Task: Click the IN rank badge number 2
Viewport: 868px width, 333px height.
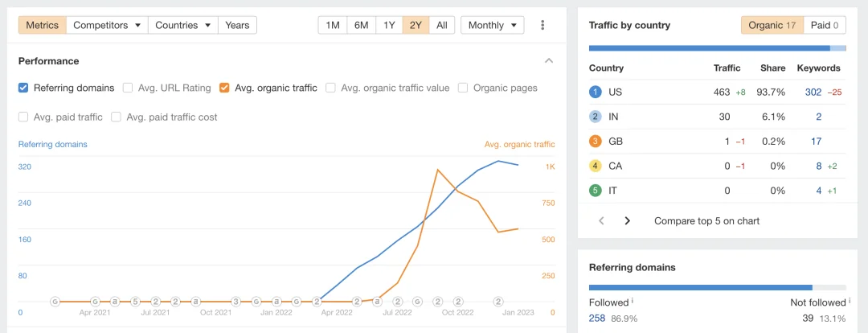Action: pos(595,117)
